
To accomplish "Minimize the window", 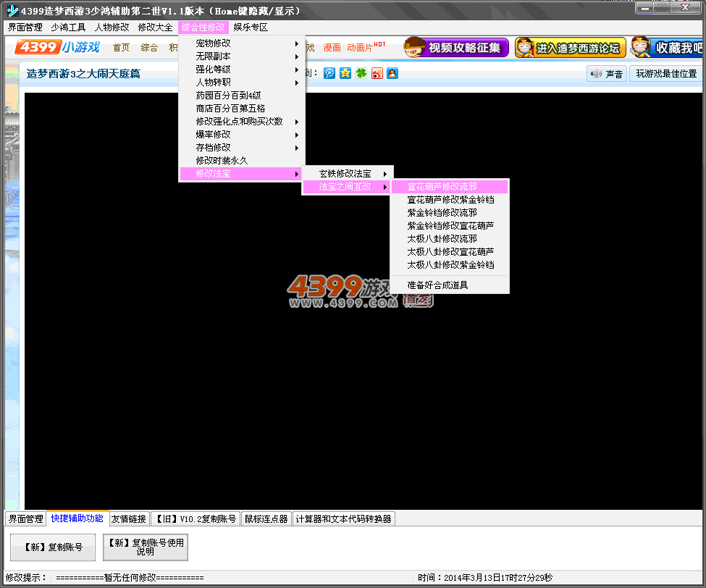I will click(x=645, y=8).
